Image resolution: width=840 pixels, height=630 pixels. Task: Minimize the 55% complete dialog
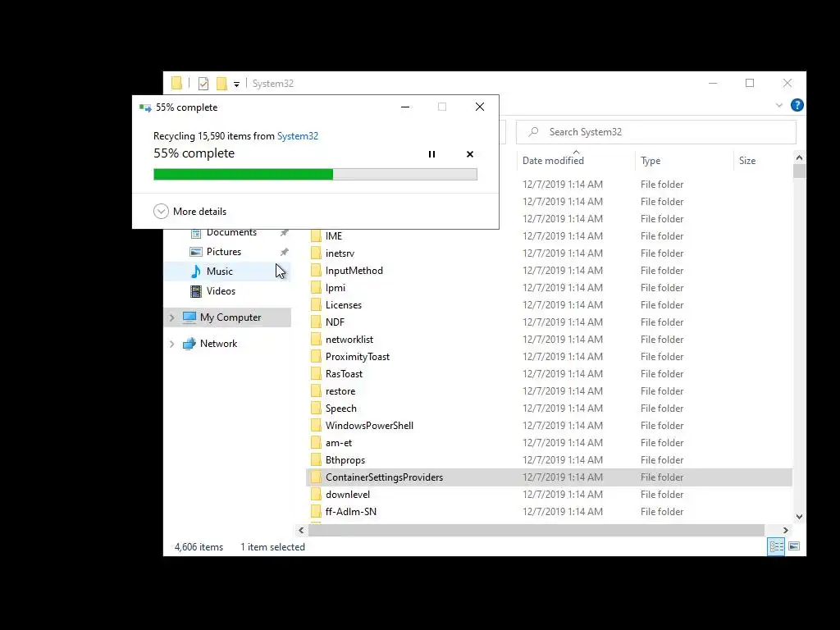coord(405,107)
